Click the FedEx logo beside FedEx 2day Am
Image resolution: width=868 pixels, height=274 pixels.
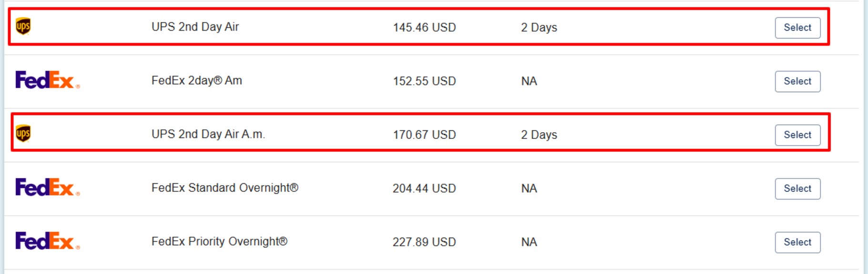coord(47,80)
